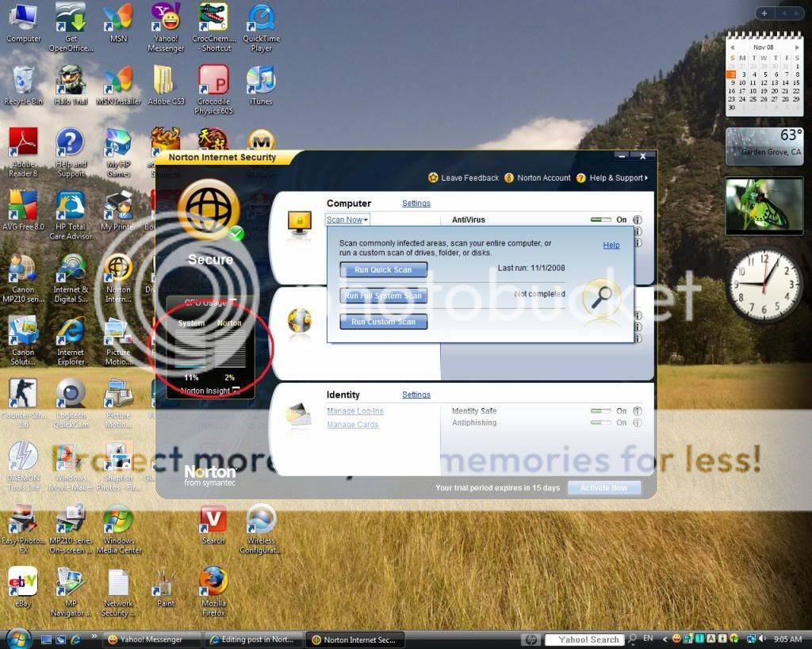Click the Leave Feedback star icon
Viewport: 812px width, 649px height.
click(x=434, y=178)
